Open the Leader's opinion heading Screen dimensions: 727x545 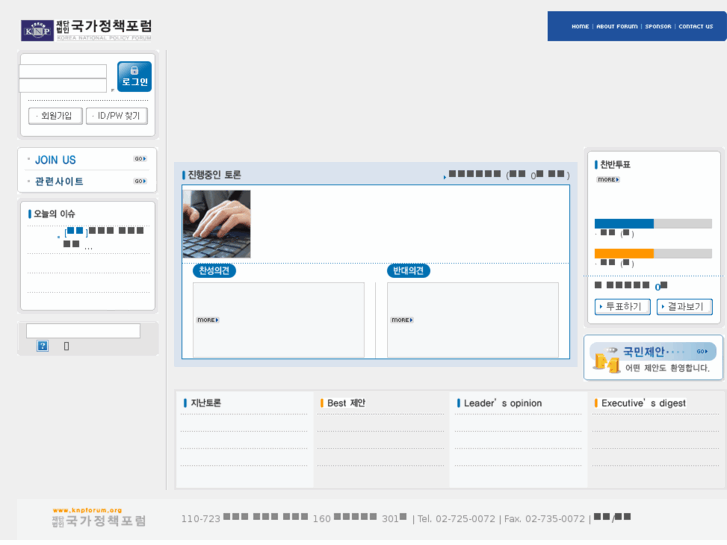tap(503, 403)
